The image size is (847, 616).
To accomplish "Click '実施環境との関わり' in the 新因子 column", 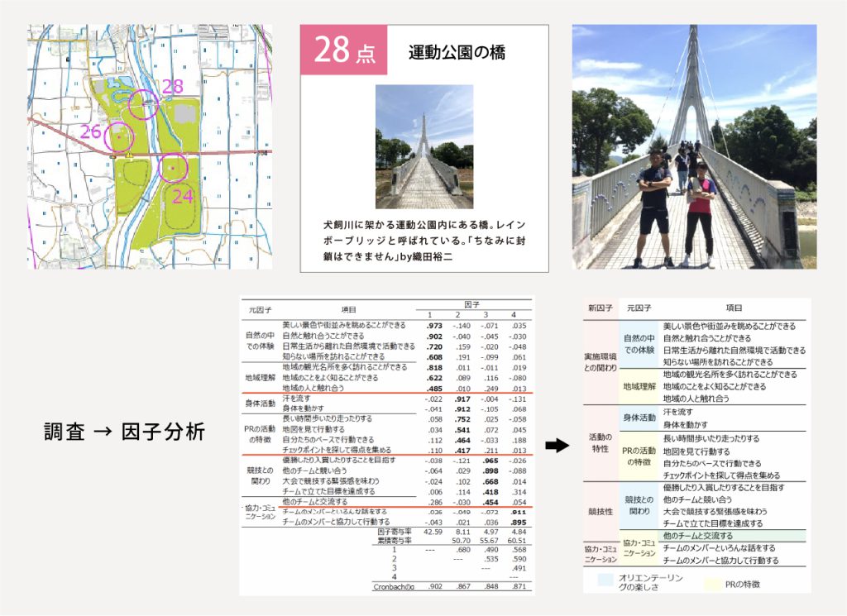I will (x=601, y=362).
